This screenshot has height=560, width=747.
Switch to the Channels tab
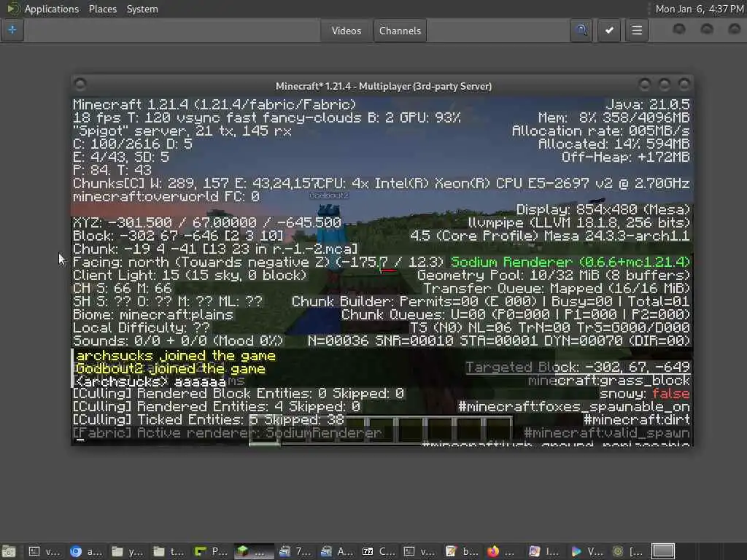pos(400,31)
